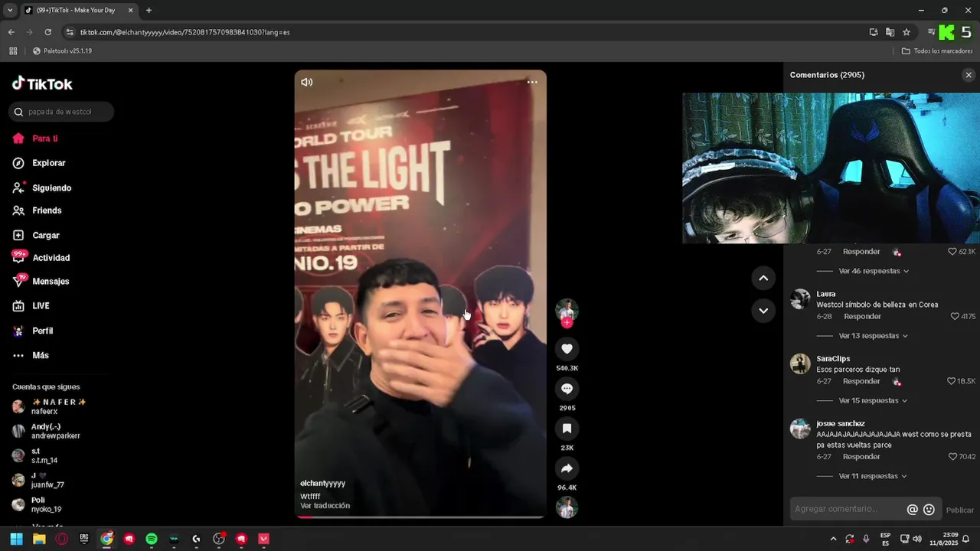Share video using the arrow icon
This screenshot has height=551, width=980.
(567, 468)
